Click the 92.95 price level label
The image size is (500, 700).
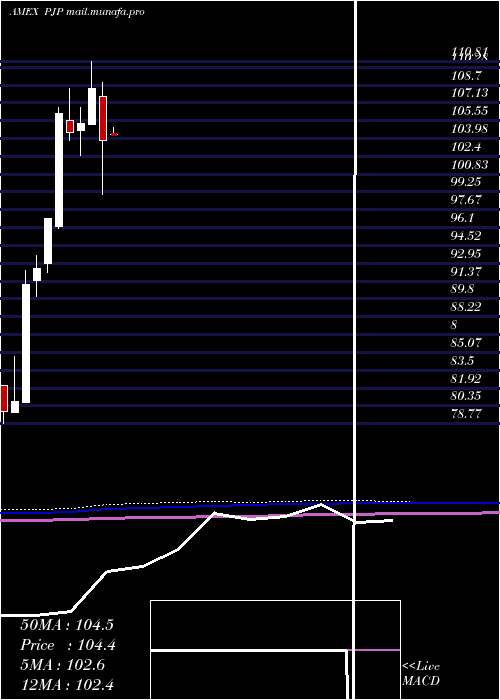point(466,254)
